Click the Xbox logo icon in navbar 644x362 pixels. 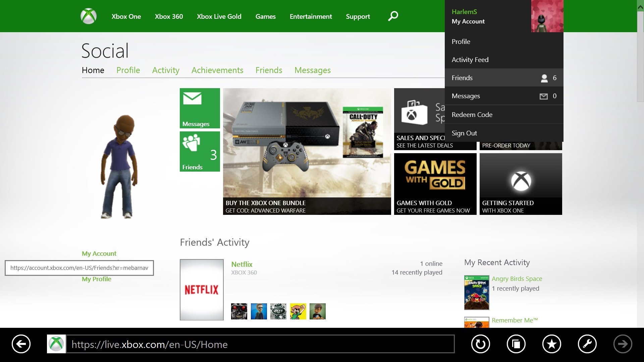(89, 16)
